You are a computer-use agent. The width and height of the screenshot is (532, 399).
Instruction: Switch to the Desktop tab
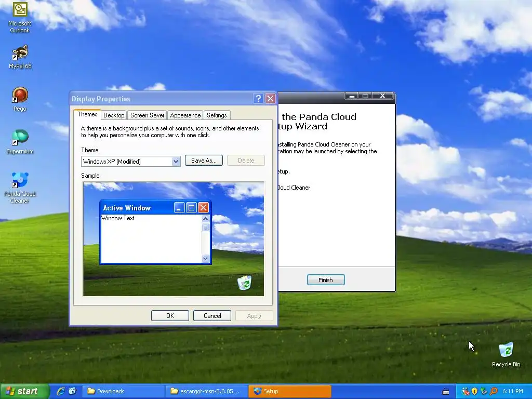pyautogui.click(x=114, y=115)
